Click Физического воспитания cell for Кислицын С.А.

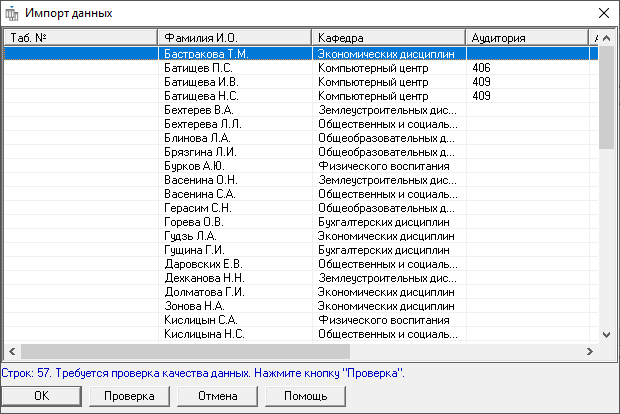click(x=383, y=320)
